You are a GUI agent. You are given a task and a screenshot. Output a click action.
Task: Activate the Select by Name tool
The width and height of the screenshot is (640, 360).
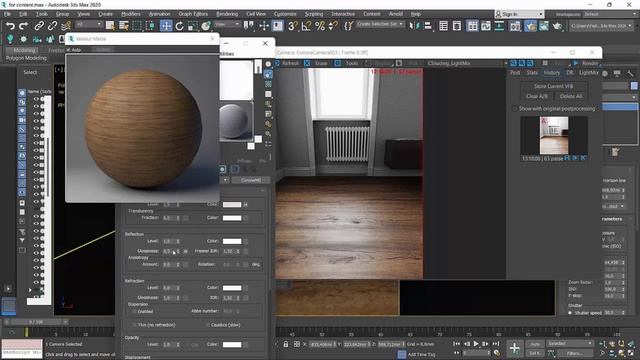pos(124,26)
